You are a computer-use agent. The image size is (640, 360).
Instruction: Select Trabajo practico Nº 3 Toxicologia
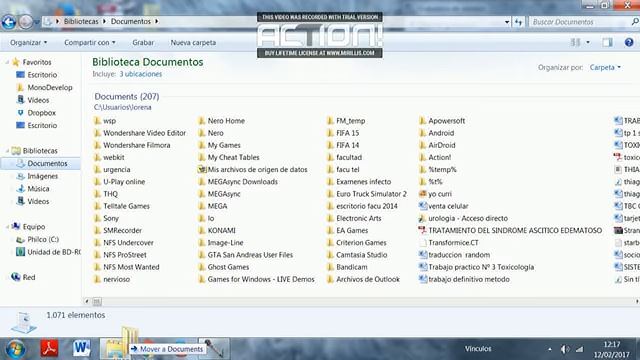[476, 267]
